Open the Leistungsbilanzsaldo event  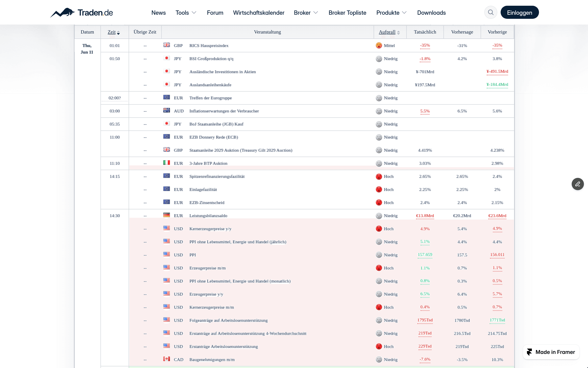point(208,216)
